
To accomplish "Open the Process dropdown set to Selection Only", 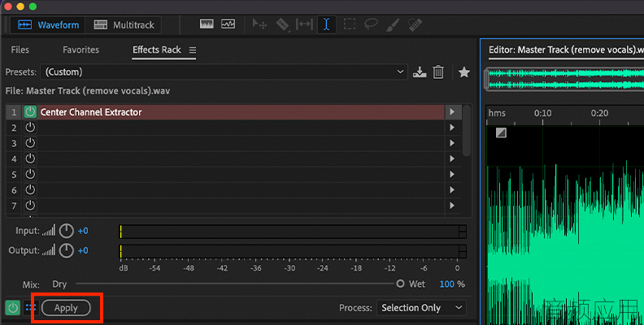I will (x=421, y=308).
